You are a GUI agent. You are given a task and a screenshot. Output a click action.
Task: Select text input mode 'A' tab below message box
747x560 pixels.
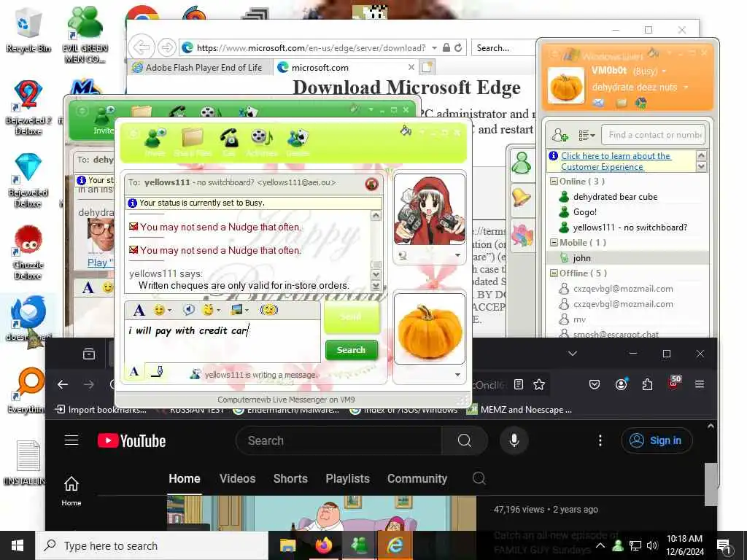click(134, 371)
